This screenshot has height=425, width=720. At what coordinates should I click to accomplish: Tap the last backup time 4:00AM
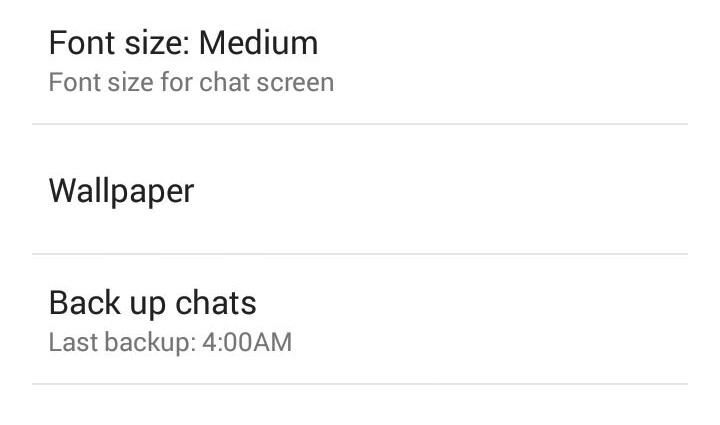[x=247, y=342]
